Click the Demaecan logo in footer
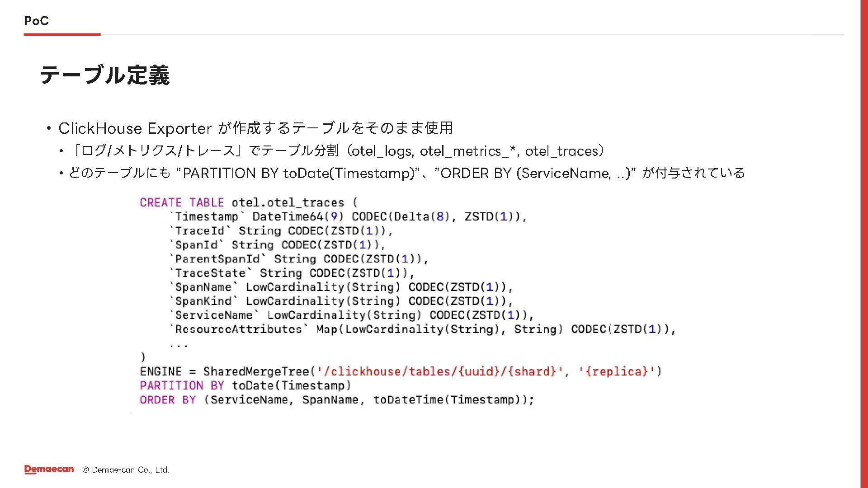Viewport: 868px width, 488px height. pyautogui.click(x=49, y=469)
